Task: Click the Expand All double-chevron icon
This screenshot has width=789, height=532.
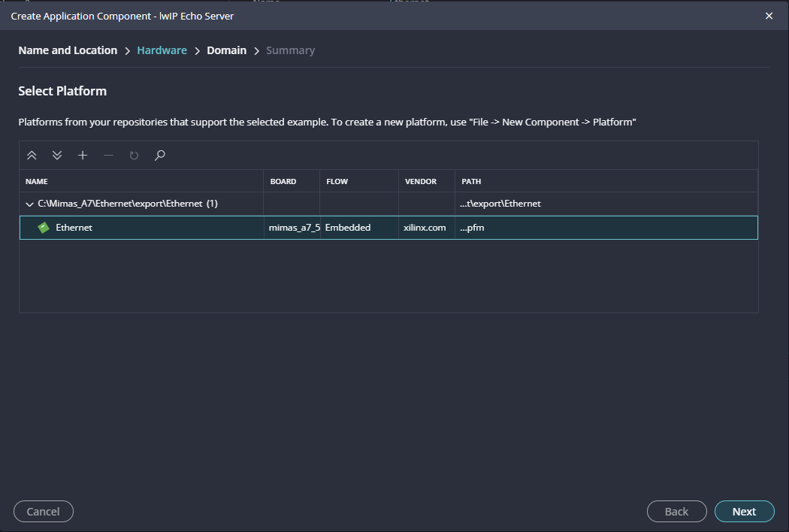Action: (57, 156)
